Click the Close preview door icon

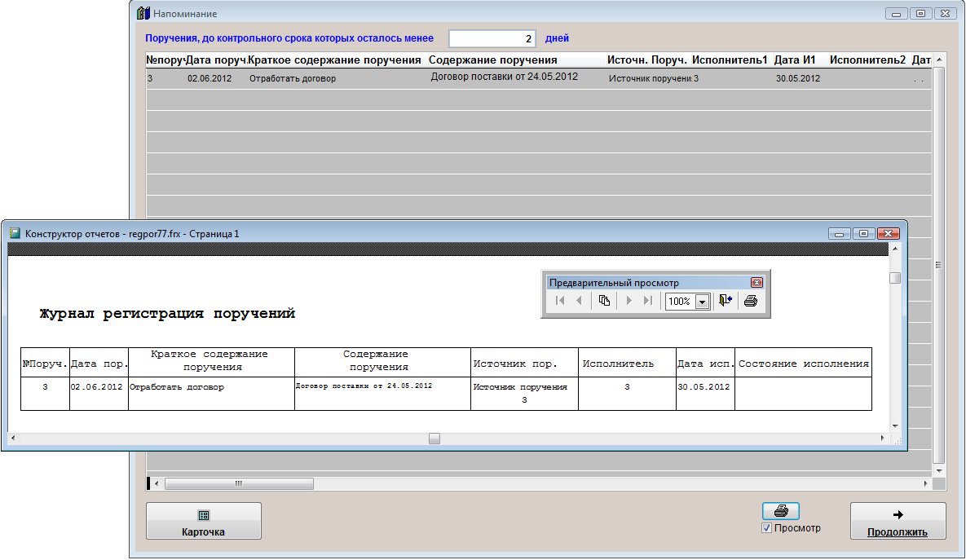pos(726,301)
